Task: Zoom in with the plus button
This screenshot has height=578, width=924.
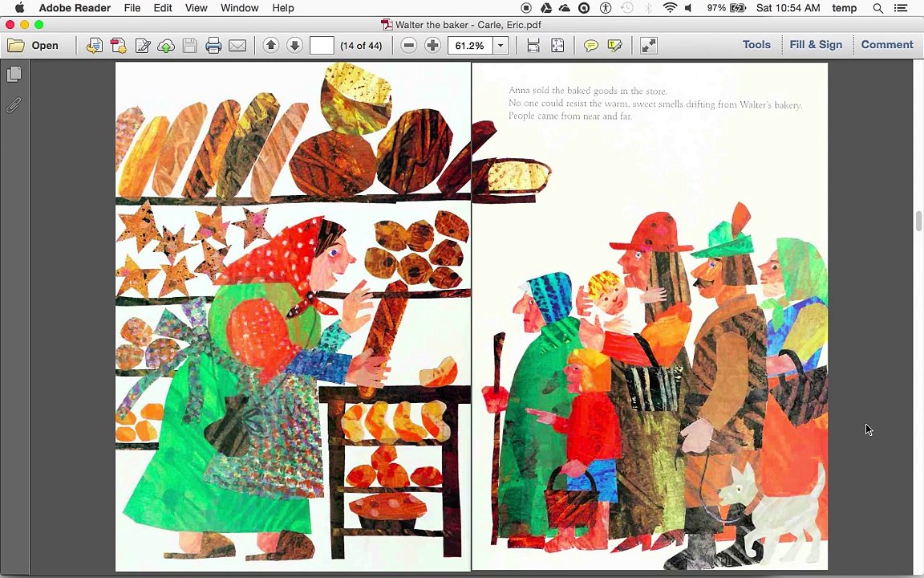Action: click(x=432, y=46)
